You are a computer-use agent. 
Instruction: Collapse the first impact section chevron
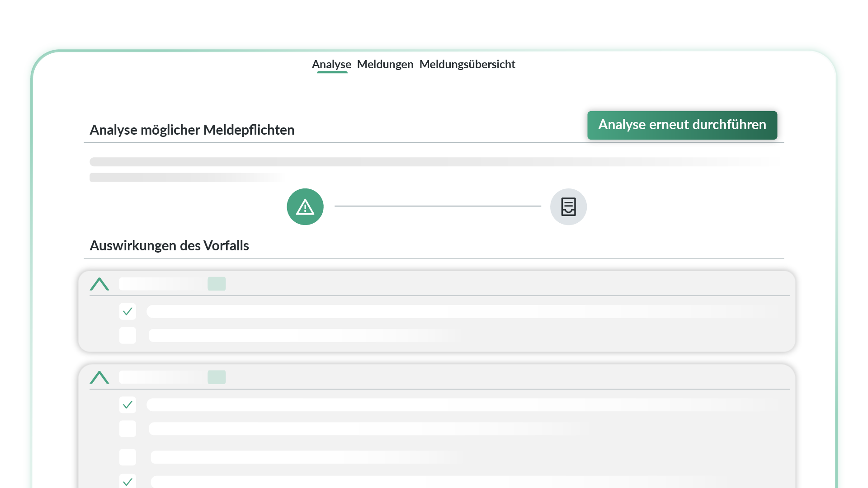99,284
